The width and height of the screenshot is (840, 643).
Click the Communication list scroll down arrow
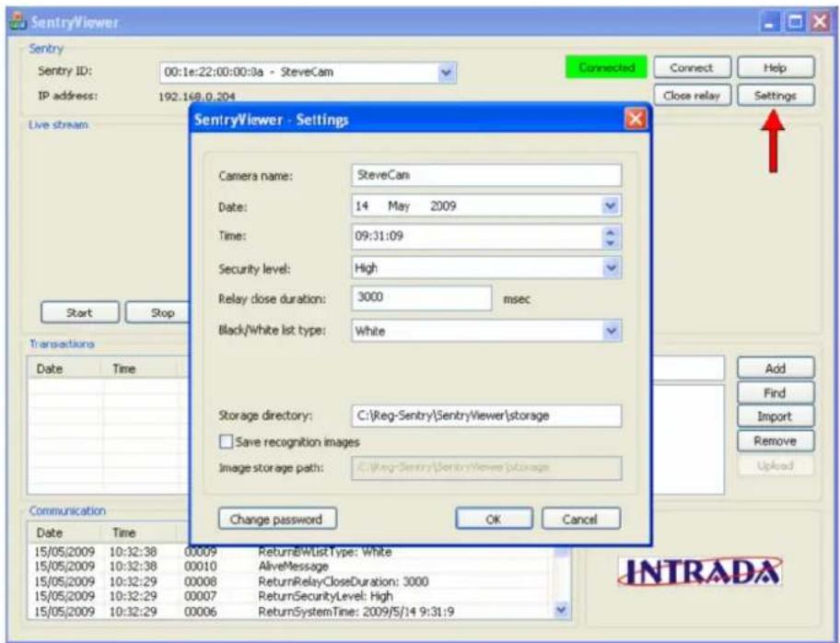[x=561, y=609]
